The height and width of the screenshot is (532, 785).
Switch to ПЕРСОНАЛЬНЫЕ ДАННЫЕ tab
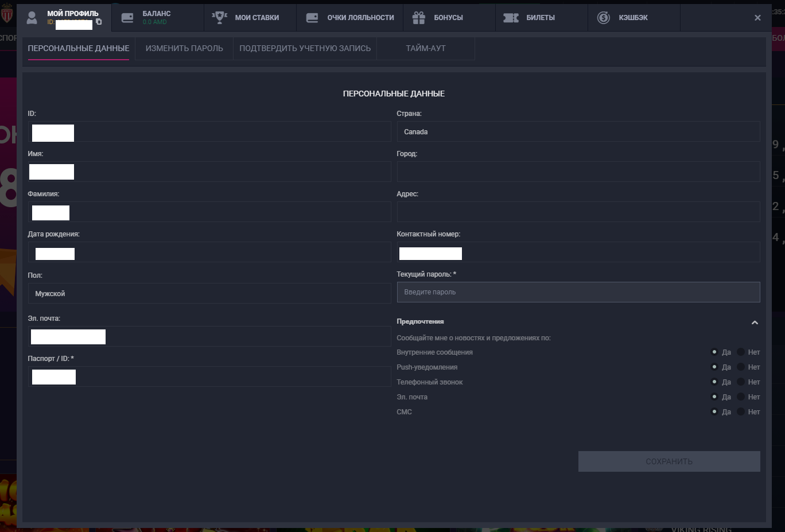pyautogui.click(x=79, y=49)
